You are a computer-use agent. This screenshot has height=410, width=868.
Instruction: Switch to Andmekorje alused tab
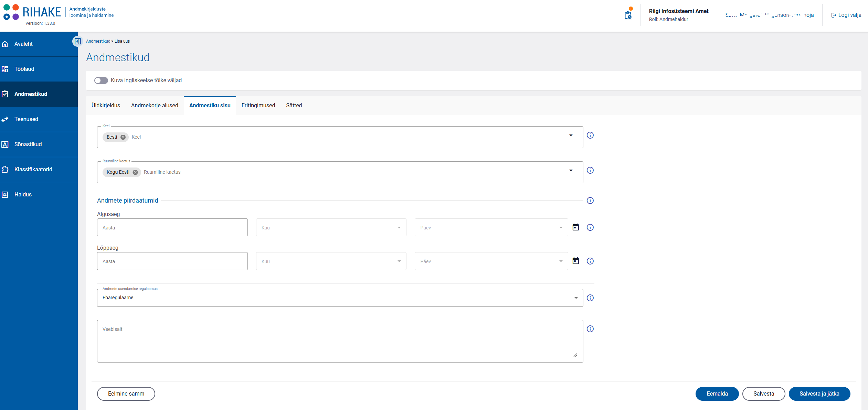(155, 106)
